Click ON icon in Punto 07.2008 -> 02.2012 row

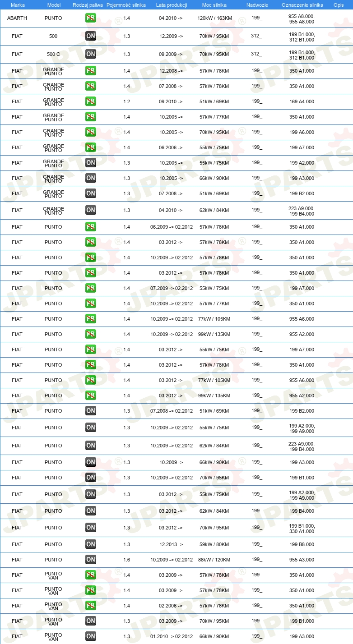pyautogui.click(x=91, y=411)
